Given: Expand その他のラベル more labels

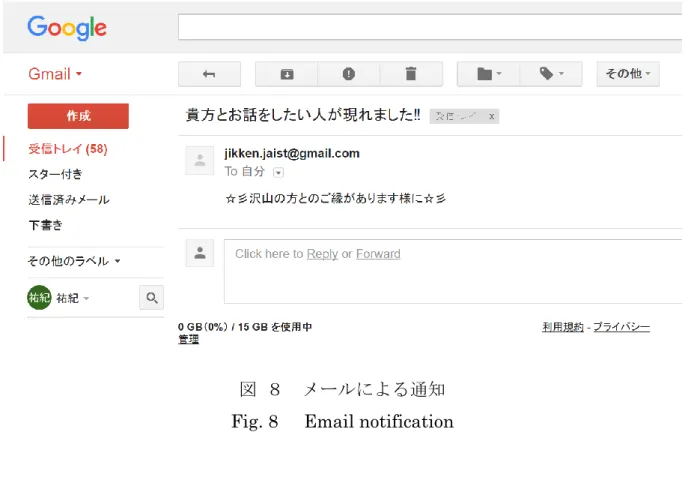Looking at the screenshot, I should [x=74, y=261].
